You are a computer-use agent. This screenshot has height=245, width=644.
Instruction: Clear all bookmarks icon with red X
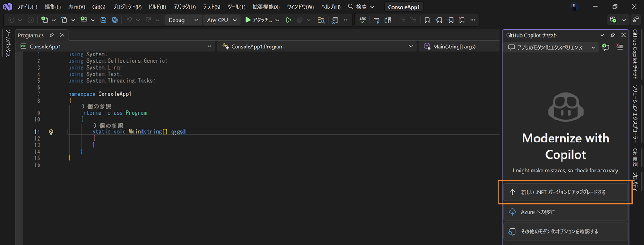point(462,20)
